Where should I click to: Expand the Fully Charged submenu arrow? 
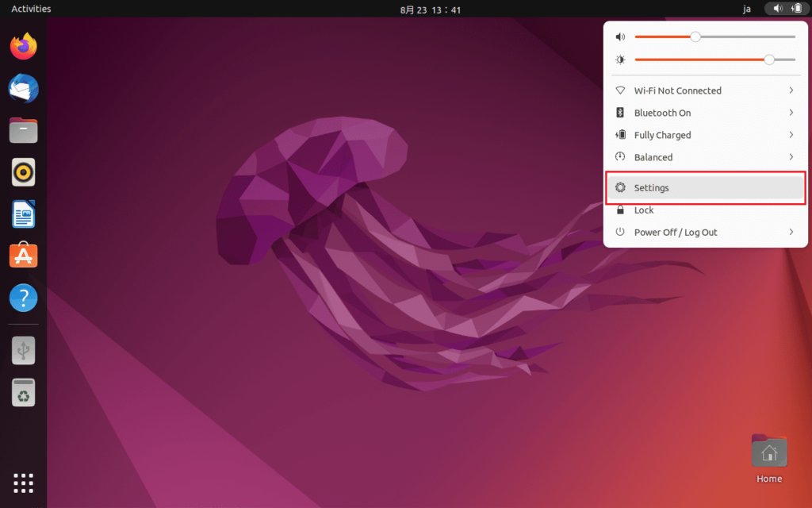click(x=791, y=135)
